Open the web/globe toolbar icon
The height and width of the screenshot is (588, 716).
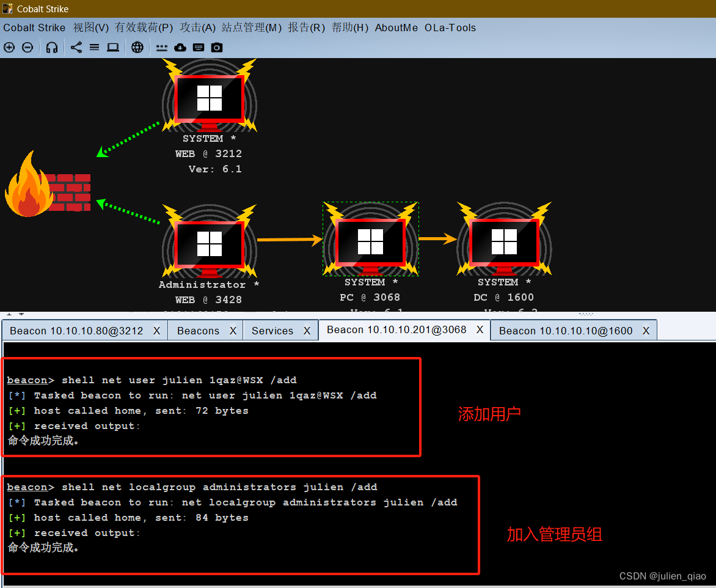(x=137, y=47)
